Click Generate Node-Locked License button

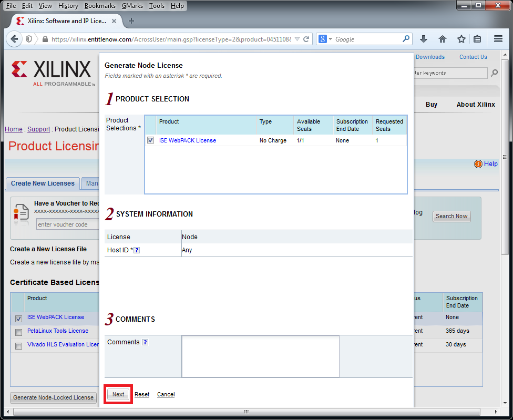pyautogui.click(x=53, y=397)
